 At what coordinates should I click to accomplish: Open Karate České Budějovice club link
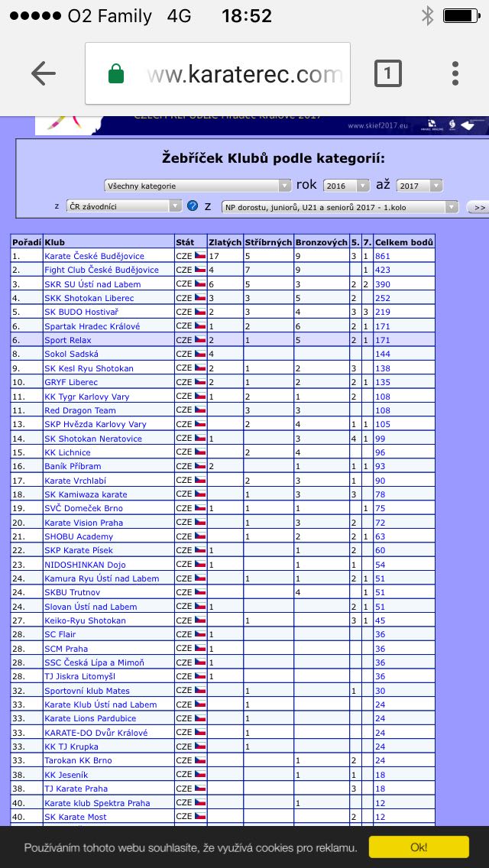click(x=94, y=256)
